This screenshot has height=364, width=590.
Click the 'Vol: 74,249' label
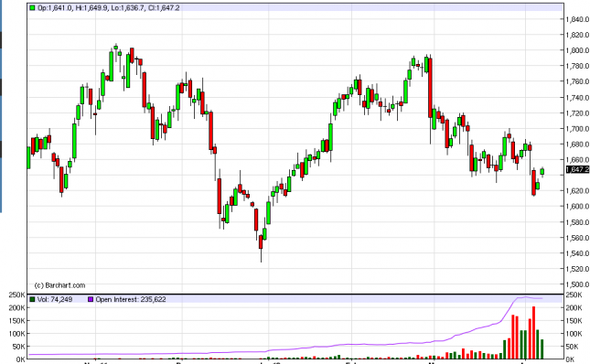pos(55,299)
